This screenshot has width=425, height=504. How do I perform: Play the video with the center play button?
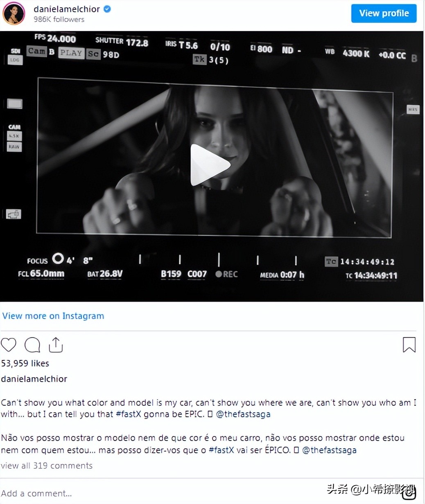(210, 165)
